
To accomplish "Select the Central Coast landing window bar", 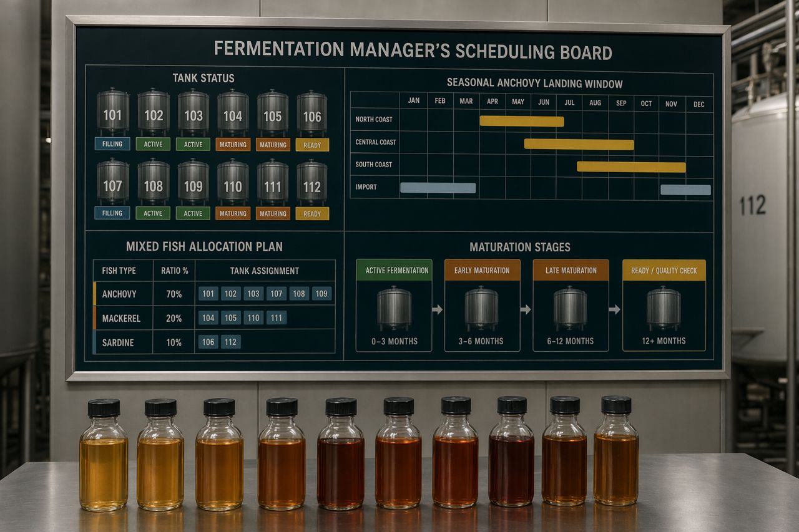I will [x=579, y=144].
